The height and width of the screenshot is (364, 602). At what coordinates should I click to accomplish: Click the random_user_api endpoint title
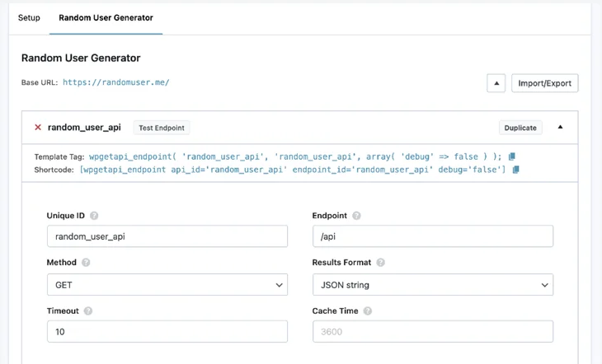click(84, 128)
